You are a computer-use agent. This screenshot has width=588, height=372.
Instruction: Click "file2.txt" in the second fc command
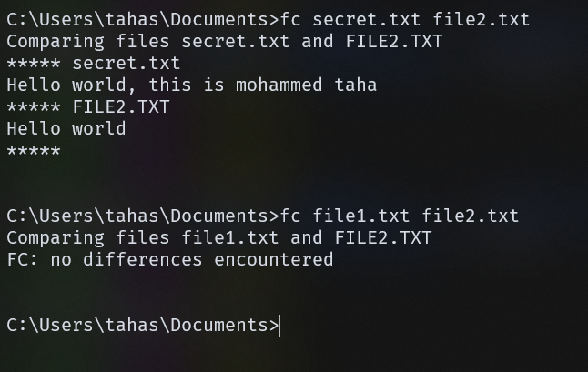(471, 216)
